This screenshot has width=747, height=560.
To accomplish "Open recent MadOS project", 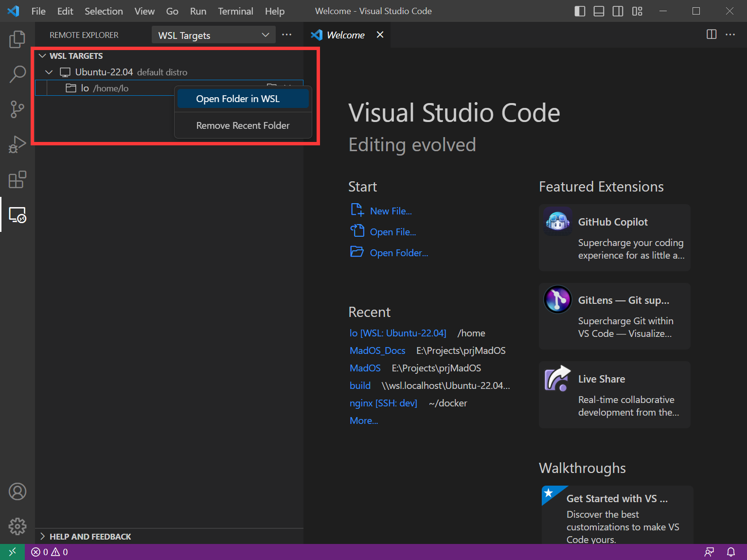I will pyautogui.click(x=365, y=368).
